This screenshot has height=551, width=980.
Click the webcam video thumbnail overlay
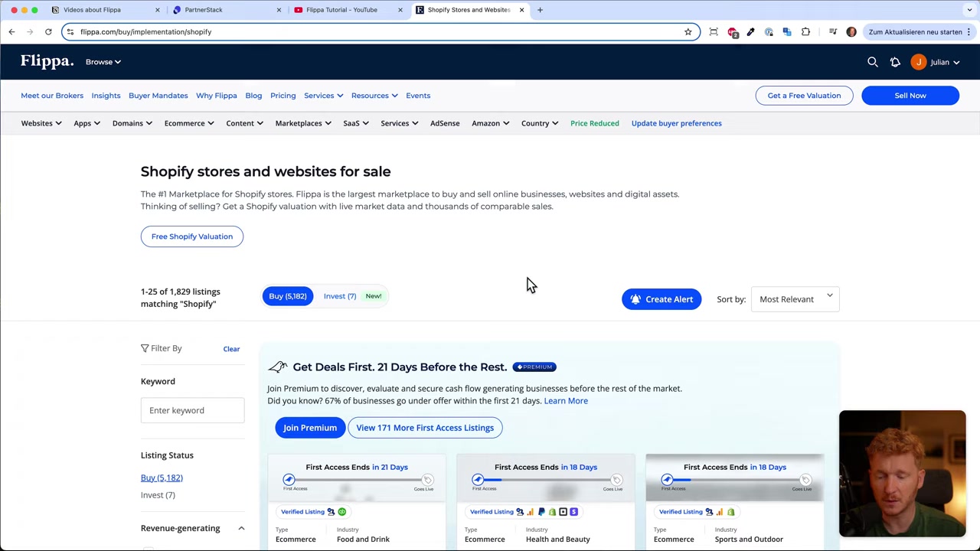click(902, 474)
